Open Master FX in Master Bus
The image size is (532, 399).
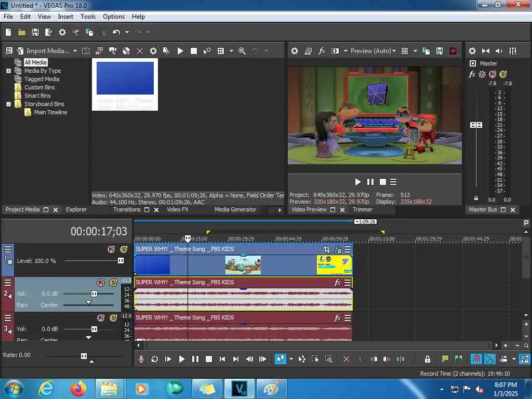[x=472, y=74]
